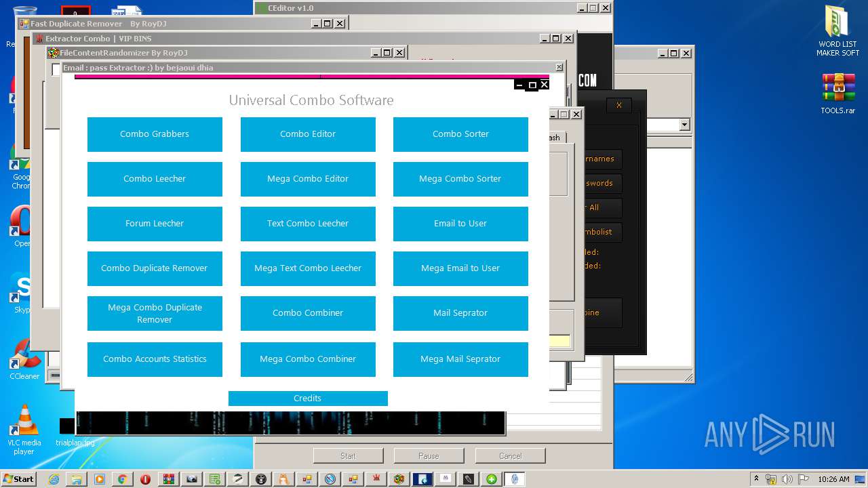Image resolution: width=868 pixels, height=488 pixels.
Task: Open Internet Explorer from the taskbar
Action: tap(54, 479)
